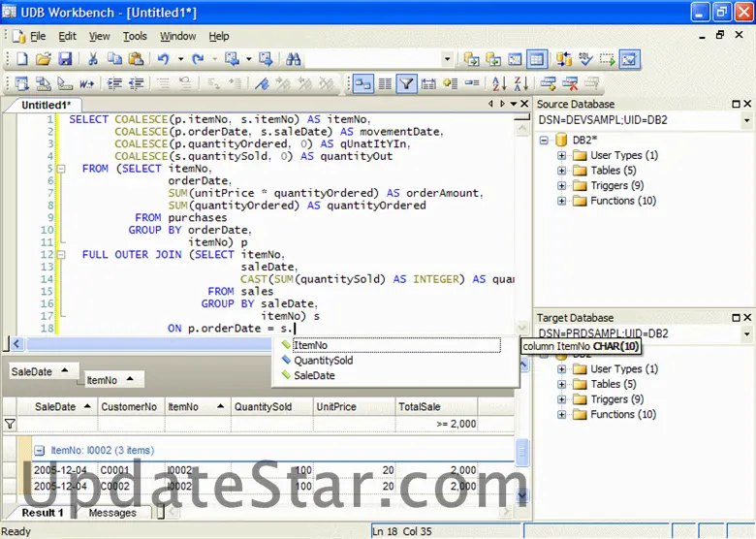
Task: Expand Functions (10) in Target Database
Action: (x=562, y=415)
